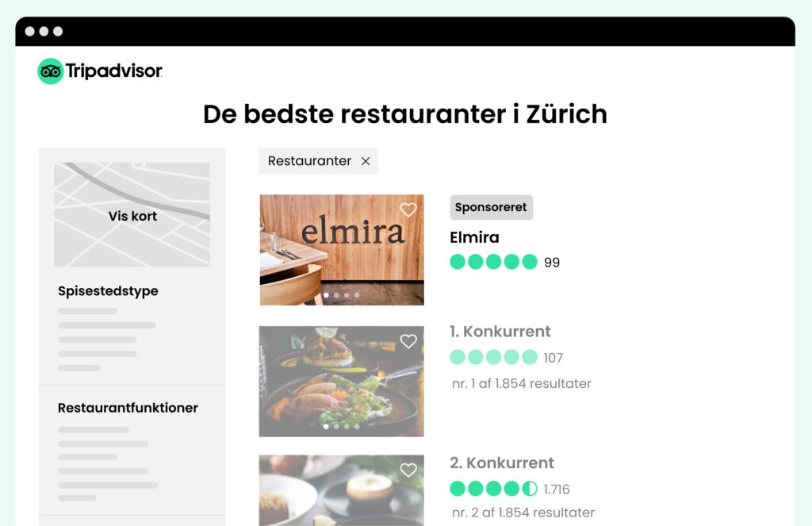Click the Spisestedstype filter heading
This screenshot has width=812, height=526.
pos(108,291)
